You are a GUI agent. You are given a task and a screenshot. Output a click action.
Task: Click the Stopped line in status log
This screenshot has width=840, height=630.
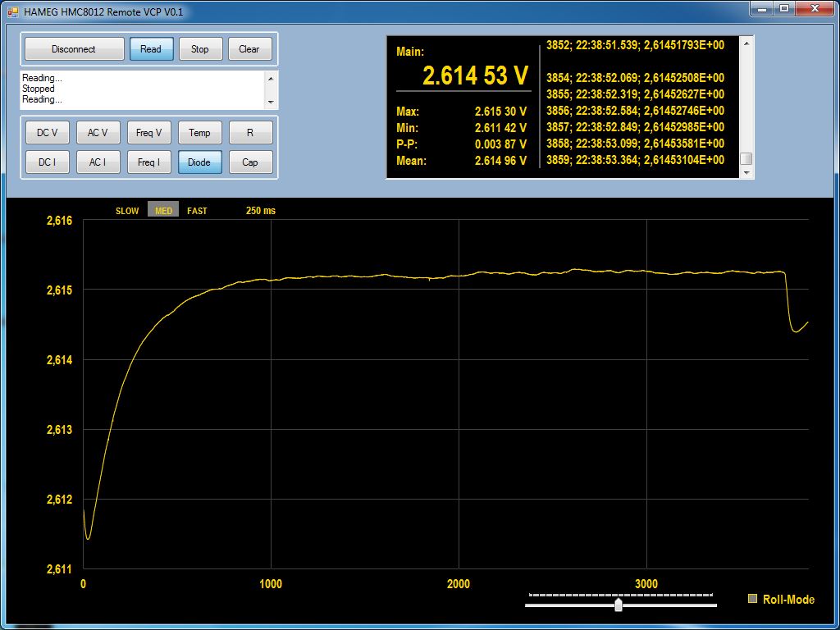point(38,89)
